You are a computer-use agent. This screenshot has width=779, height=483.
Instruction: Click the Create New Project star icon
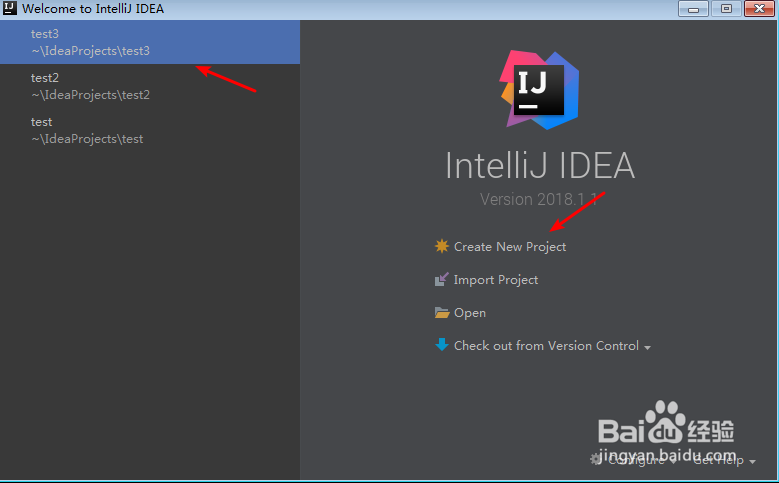coord(441,246)
